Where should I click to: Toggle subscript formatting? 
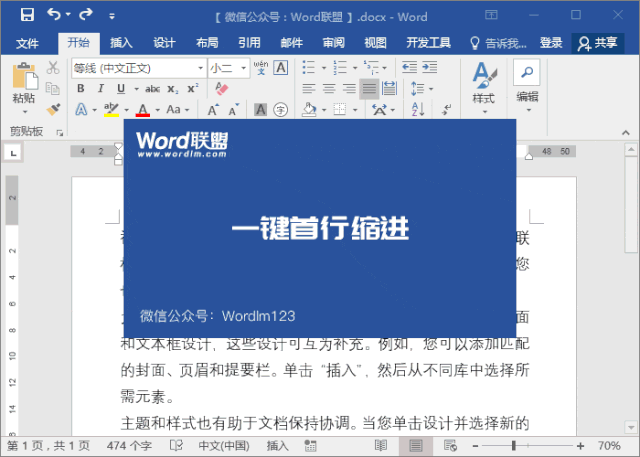click(173, 89)
